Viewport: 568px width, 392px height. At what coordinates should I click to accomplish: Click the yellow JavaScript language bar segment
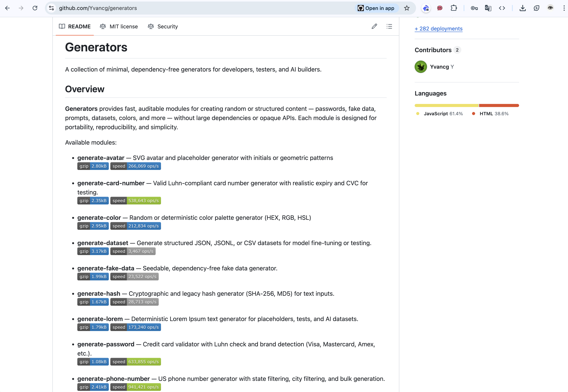[x=446, y=105]
